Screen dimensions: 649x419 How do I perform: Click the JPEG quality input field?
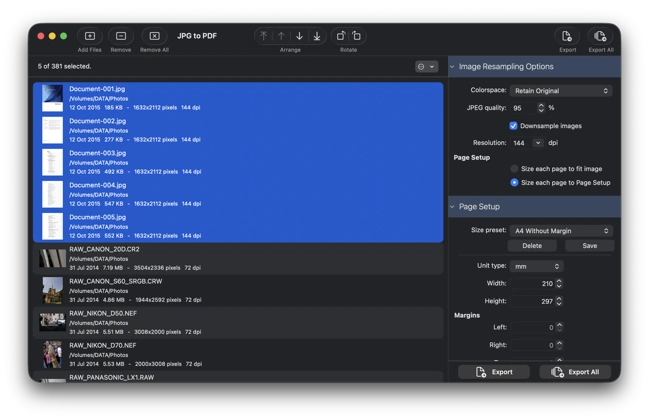pyautogui.click(x=524, y=108)
